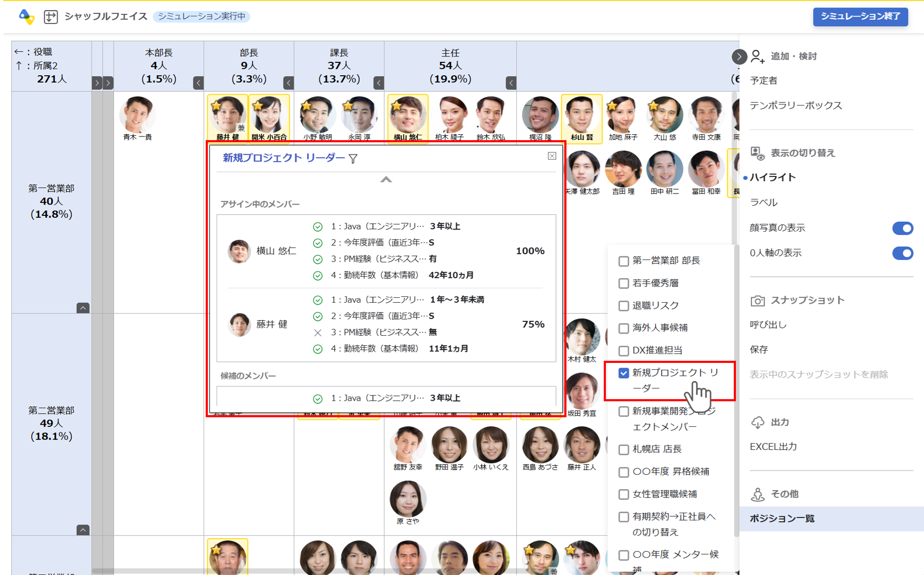This screenshot has height=575, width=924.
Task: Collapse the right side panel with arrow icon
Action: tap(739, 56)
